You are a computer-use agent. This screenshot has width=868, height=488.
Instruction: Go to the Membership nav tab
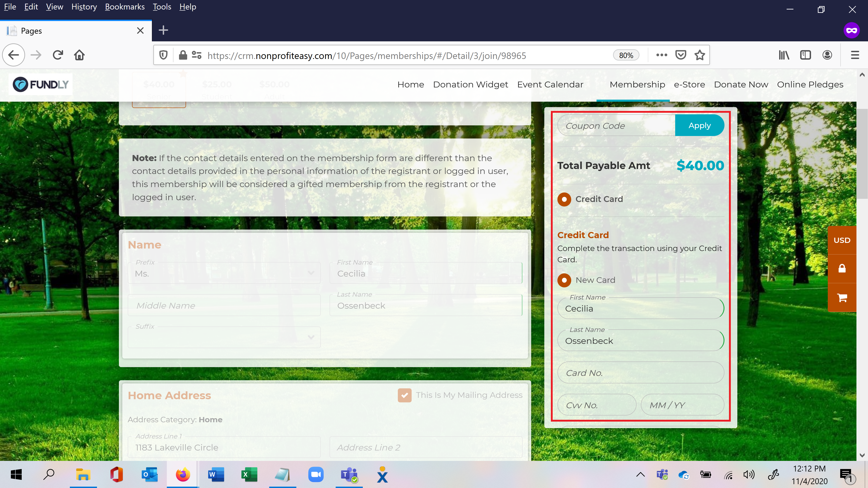coord(637,84)
